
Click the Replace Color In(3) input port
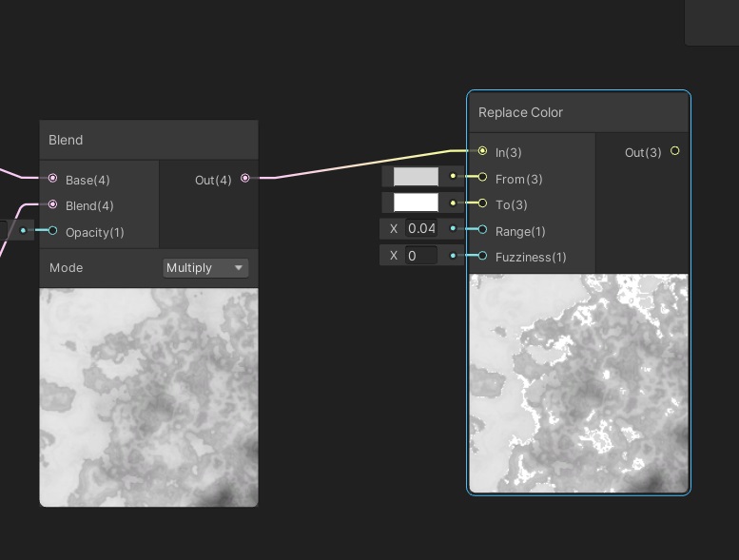pyautogui.click(x=483, y=151)
